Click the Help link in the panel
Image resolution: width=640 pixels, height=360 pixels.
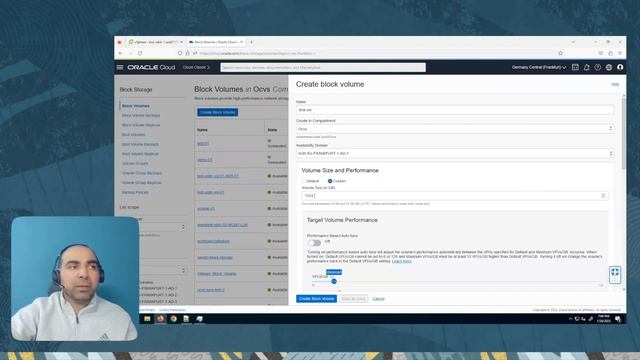coord(615,84)
